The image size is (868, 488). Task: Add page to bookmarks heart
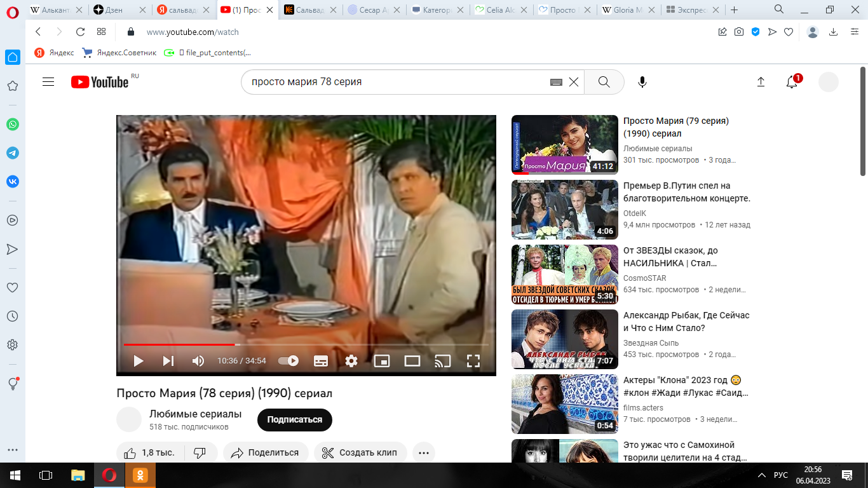(789, 32)
